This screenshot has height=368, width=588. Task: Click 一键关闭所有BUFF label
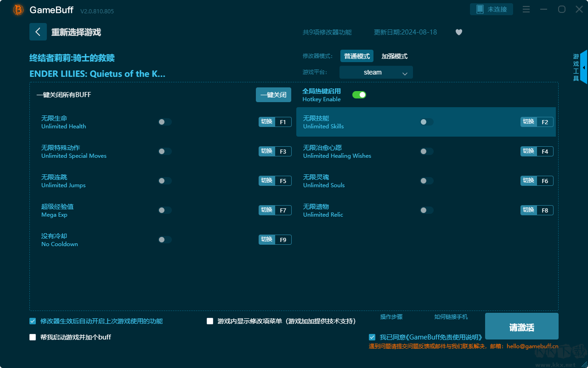pos(64,95)
